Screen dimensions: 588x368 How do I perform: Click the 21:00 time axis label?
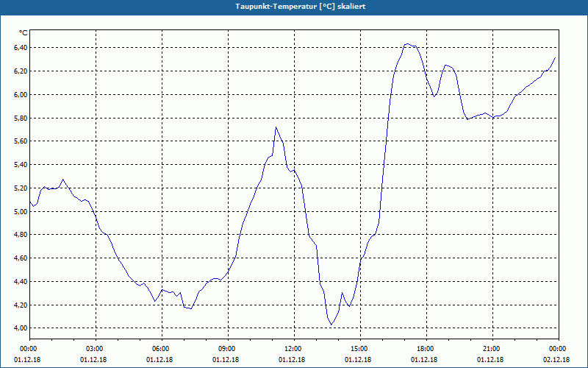point(490,349)
